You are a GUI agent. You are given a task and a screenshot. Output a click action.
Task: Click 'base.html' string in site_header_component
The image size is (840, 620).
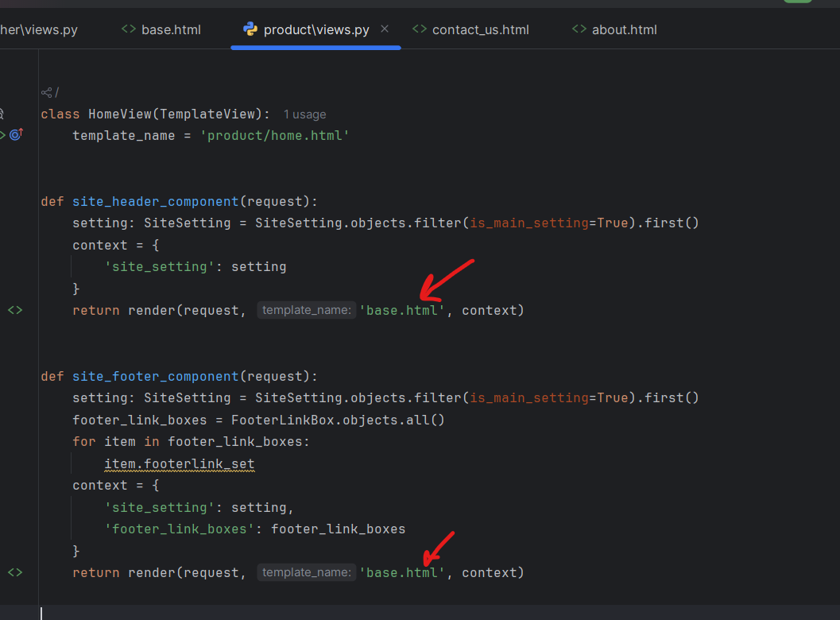click(402, 310)
